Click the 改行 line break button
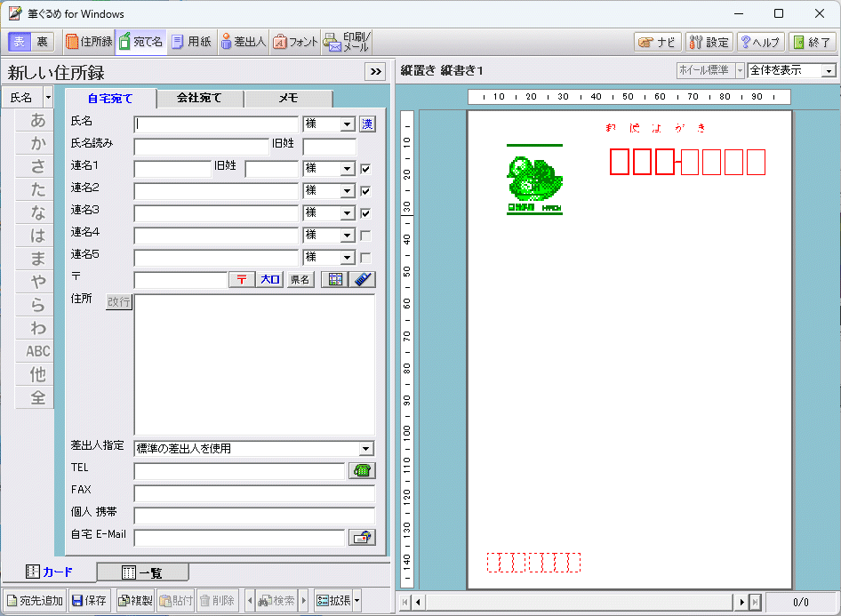Screen dimensions: 841x616 (118, 302)
